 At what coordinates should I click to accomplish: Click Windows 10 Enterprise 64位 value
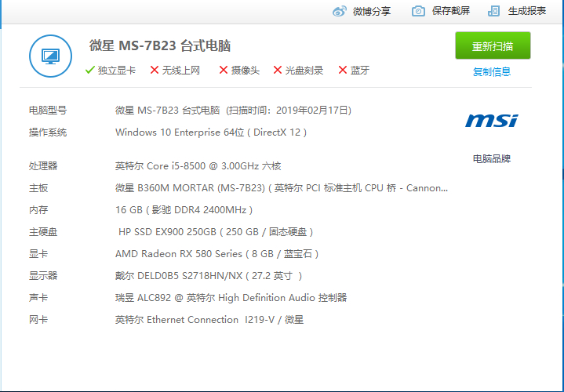pyautogui.click(x=211, y=132)
